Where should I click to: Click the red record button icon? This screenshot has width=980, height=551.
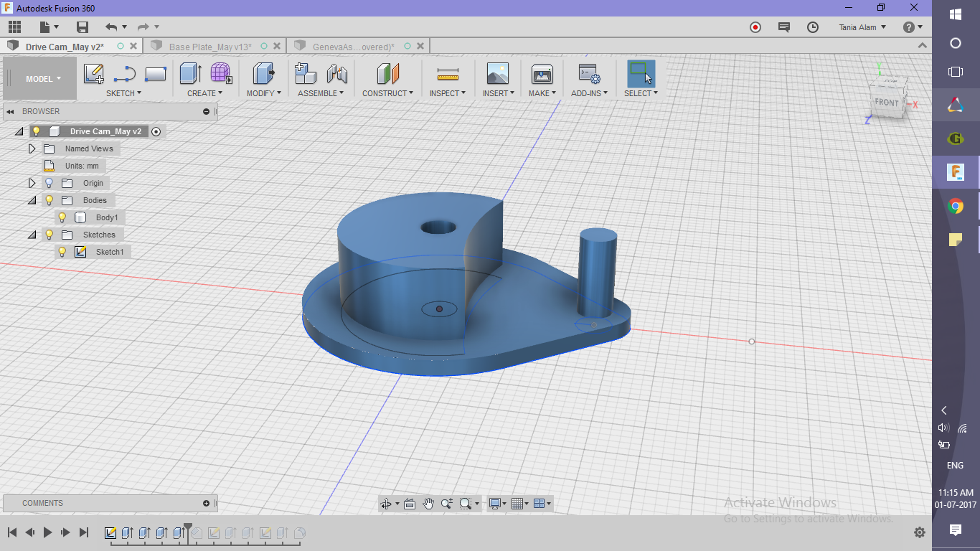(x=755, y=27)
